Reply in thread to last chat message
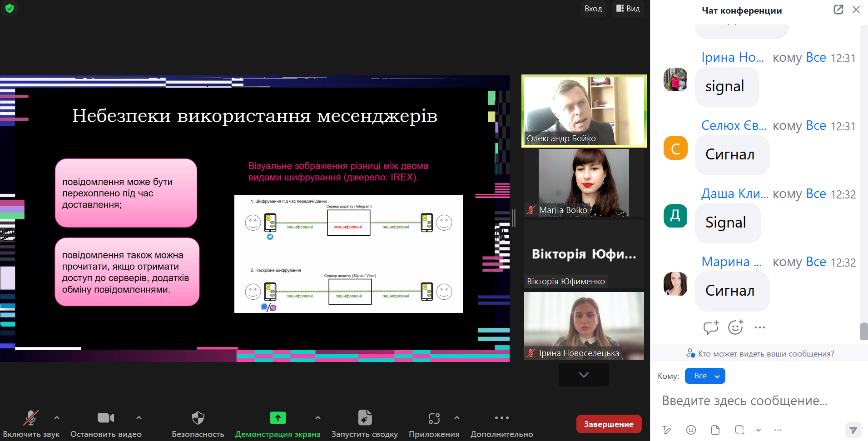The height and width of the screenshot is (441, 868). click(711, 327)
